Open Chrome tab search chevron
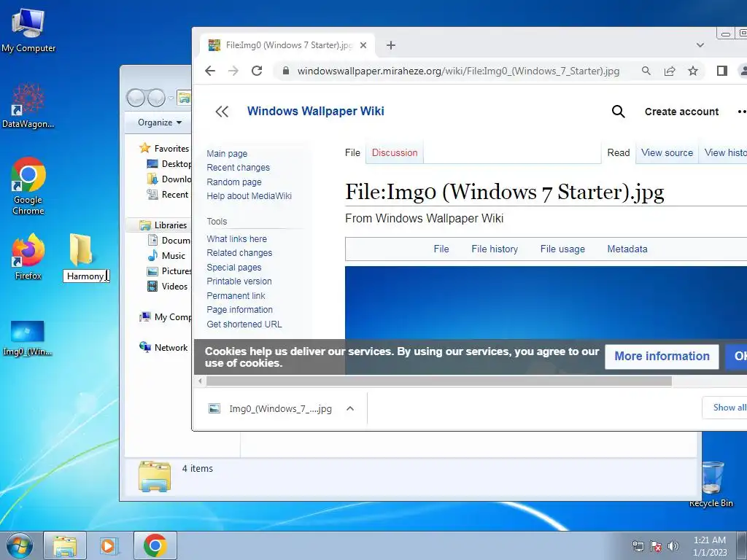 point(700,45)
